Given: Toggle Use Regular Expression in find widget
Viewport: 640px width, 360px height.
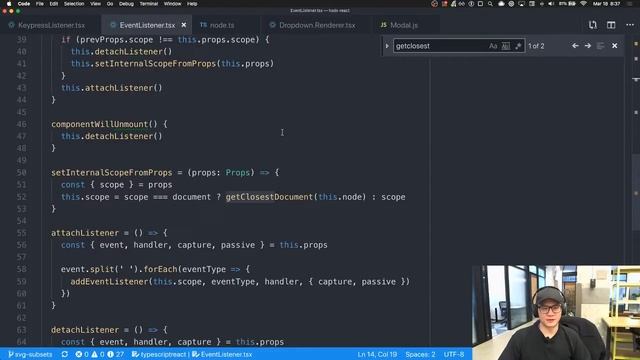Looking at the screenshot, I should coord(518,46).
